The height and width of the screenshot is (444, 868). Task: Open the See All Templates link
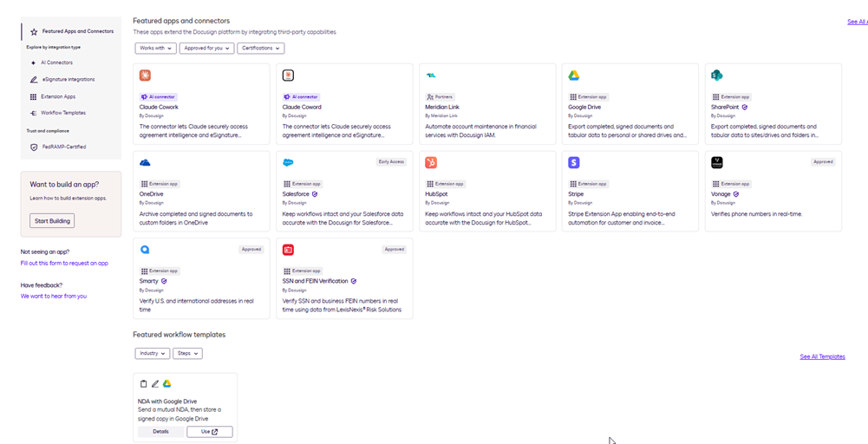pos(822,357)
